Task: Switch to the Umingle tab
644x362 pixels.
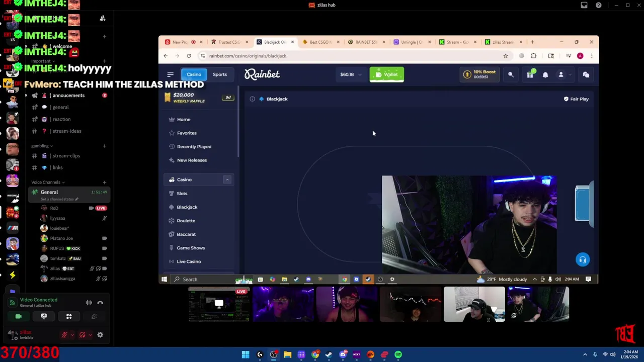Action: (411, 42)
